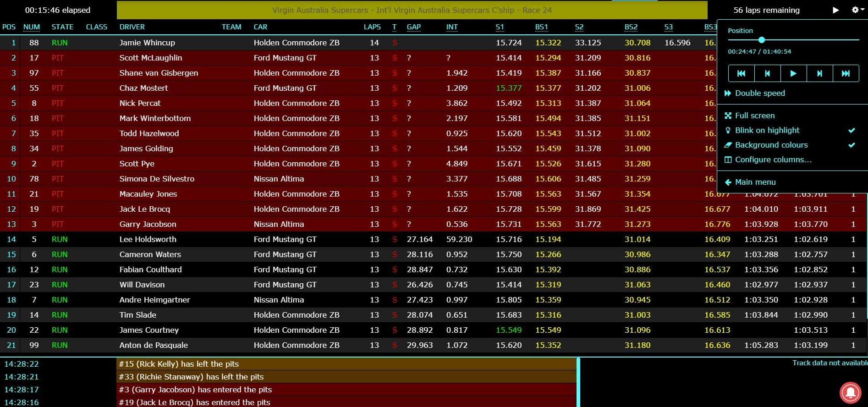Click the full screen expand icon

(728, 115)
